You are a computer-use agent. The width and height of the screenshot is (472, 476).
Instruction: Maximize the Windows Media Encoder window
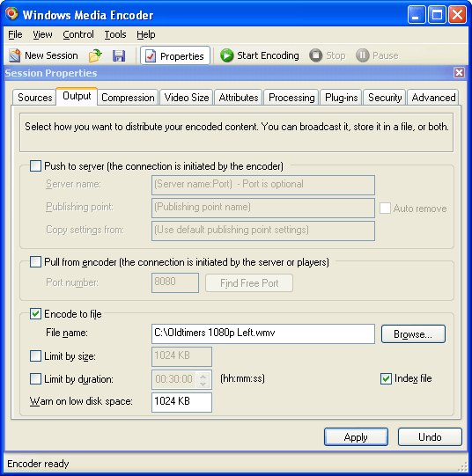pos(437,14)
